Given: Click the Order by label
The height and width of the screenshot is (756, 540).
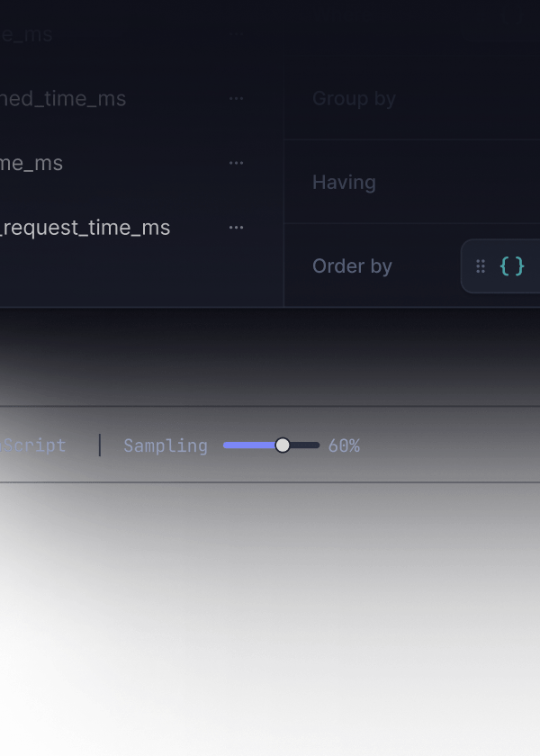Looking at the screenshot, I should (352, 266).
